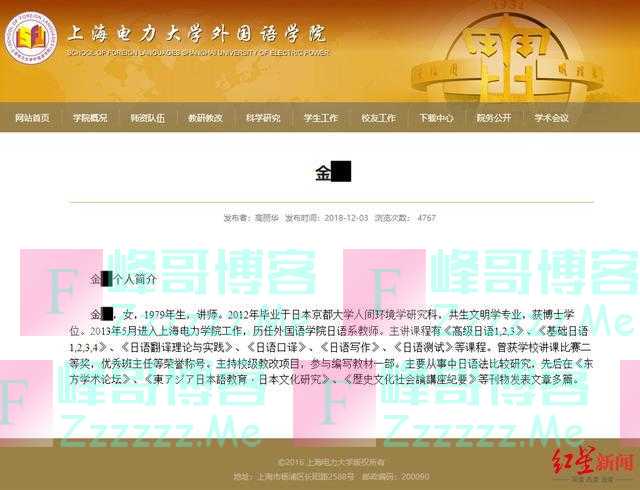Image resolution: width=640 pixels, height=490 pixels.
Task: Click the article title heading starting with 金
Action: 332,172
